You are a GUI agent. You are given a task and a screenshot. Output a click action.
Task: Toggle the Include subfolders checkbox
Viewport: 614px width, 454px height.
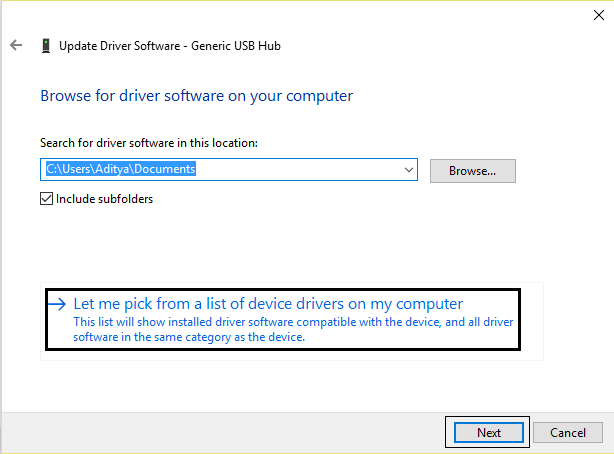46,198
